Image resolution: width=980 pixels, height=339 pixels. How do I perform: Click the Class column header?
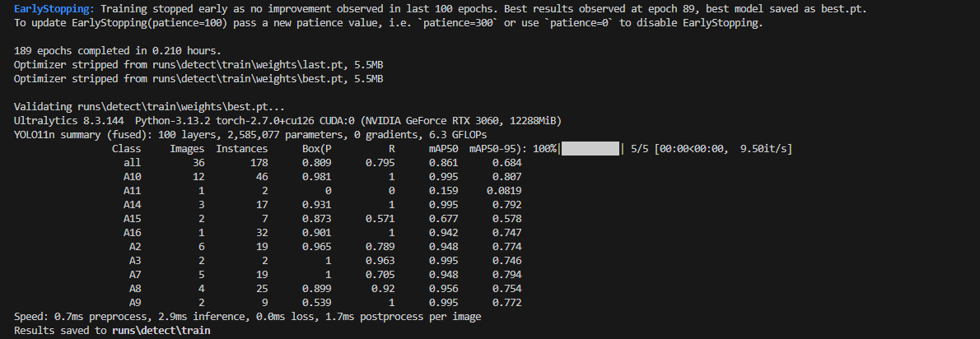(127, 149)
